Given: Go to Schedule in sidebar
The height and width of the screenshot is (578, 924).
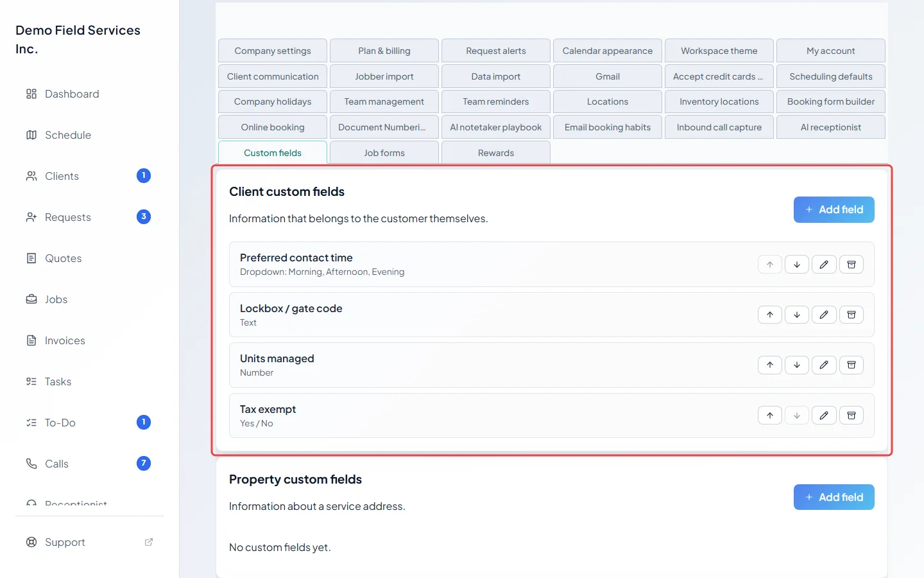Looking at the screenshot, I should [x=90, y=135].
